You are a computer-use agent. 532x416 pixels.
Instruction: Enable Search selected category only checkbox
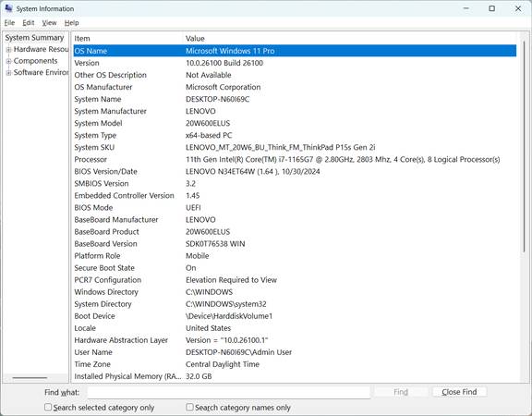[48, 407]
